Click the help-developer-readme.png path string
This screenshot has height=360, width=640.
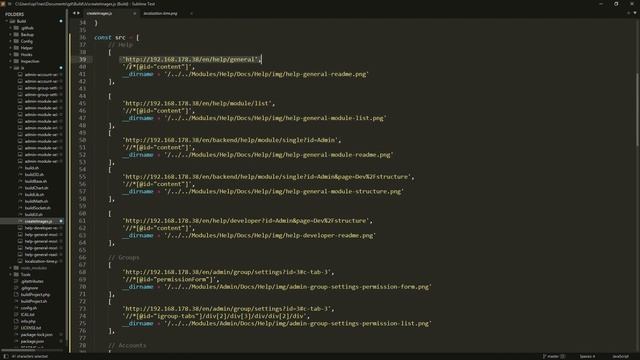point(270,236)
